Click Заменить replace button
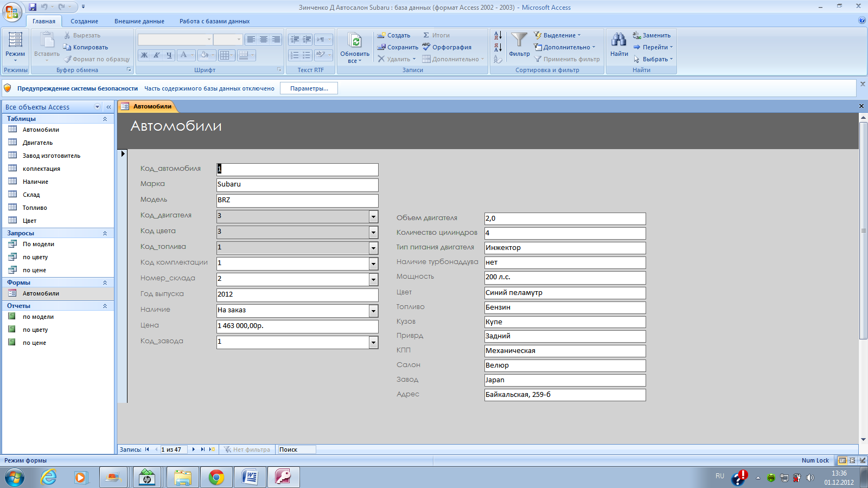The height and width of the screenshot is (488, 868). tap(652, 35)
